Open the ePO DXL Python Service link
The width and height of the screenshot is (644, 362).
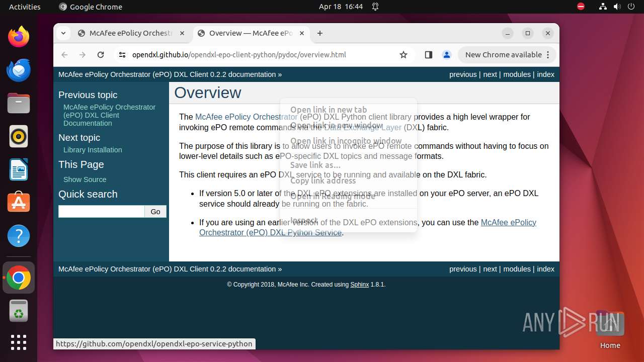(368, 227)
